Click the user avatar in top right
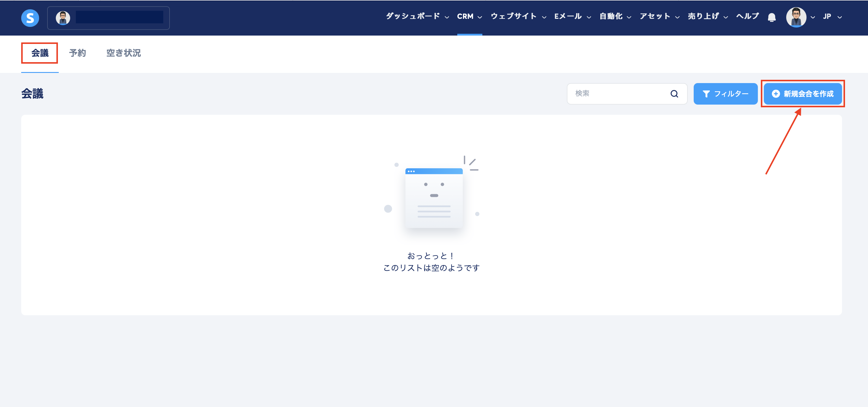The width and height of the screenshot is (868, 407). coord(796,17)
